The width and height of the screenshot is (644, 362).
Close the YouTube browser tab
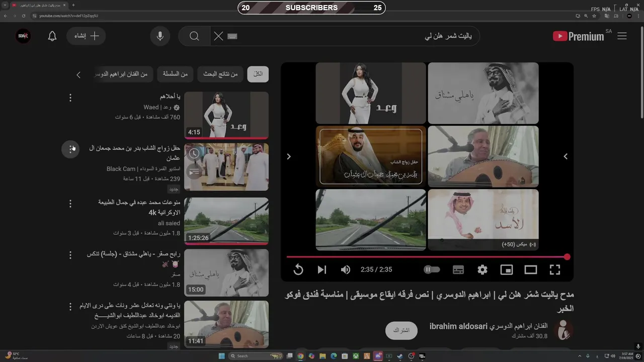pyautogui.click(x=64, y=5)
